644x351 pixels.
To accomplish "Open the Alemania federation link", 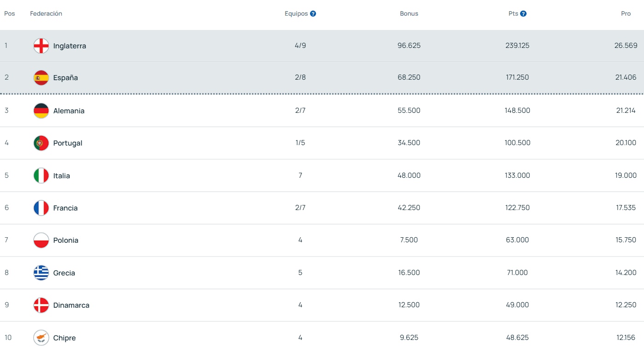I will point(69,111).
